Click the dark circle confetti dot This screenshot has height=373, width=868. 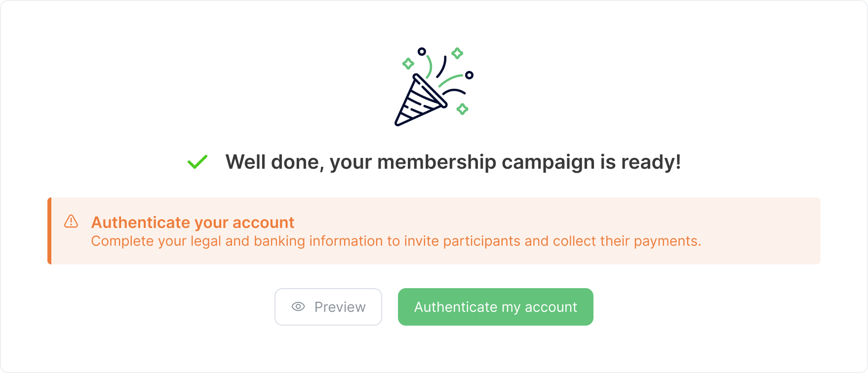[422, 51]
